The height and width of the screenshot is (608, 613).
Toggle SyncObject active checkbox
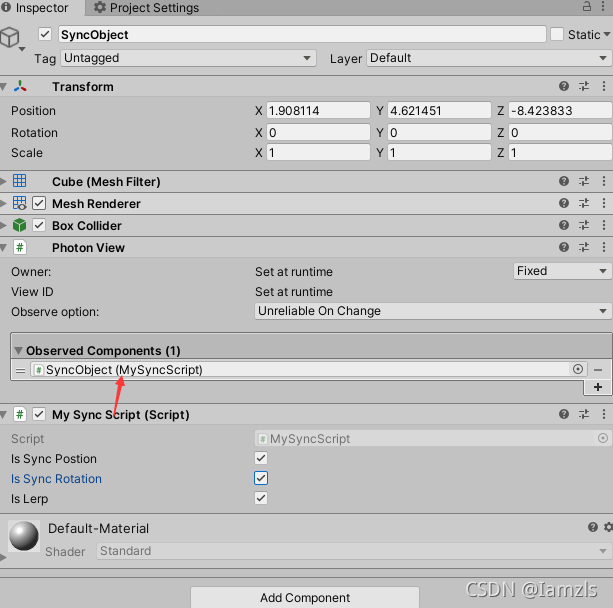(45, 34)
